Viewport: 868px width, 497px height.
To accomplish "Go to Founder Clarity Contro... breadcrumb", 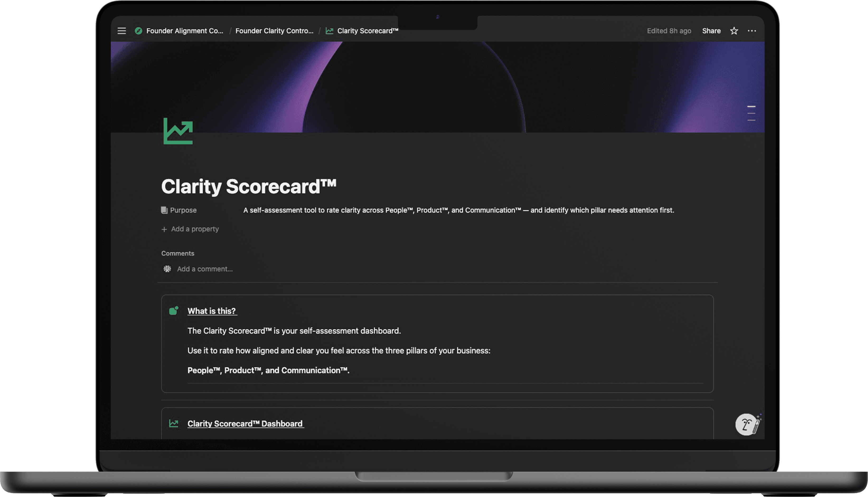I will coord(274,31).
